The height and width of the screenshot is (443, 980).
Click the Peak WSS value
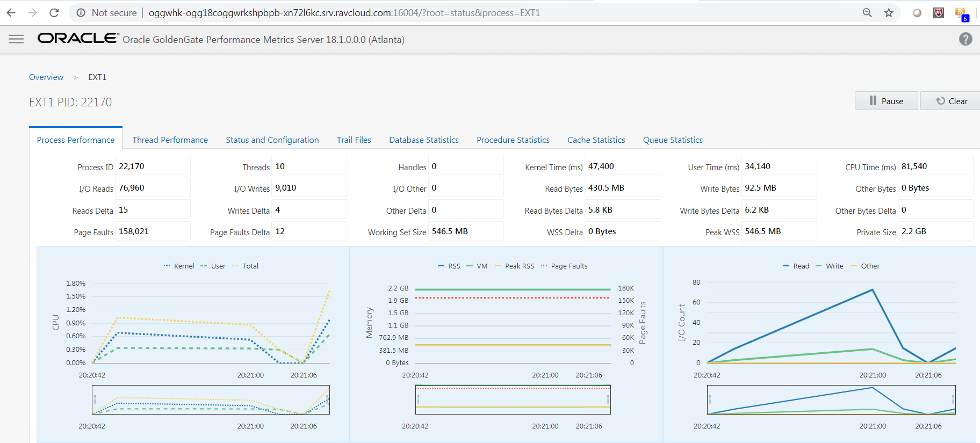(x=779, y=231)
